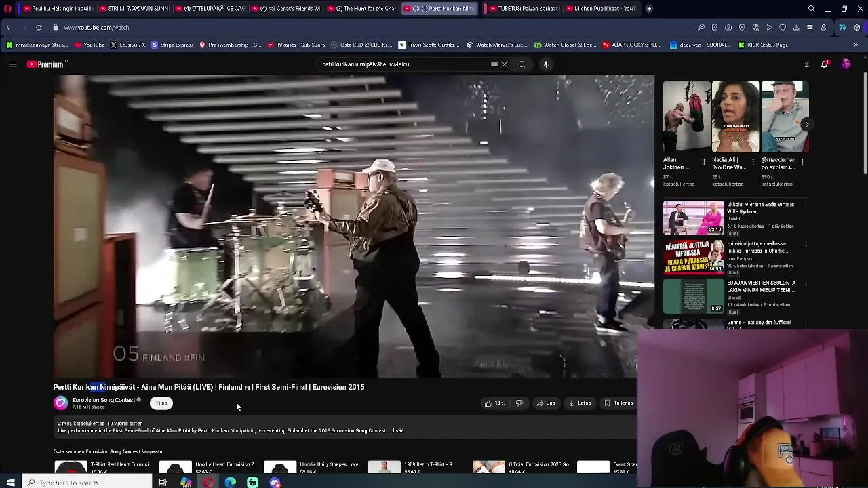Open TVkaista - Sub Suora bookmark
This screenshot has width=868, height=488.
click(x=296, y=45)
